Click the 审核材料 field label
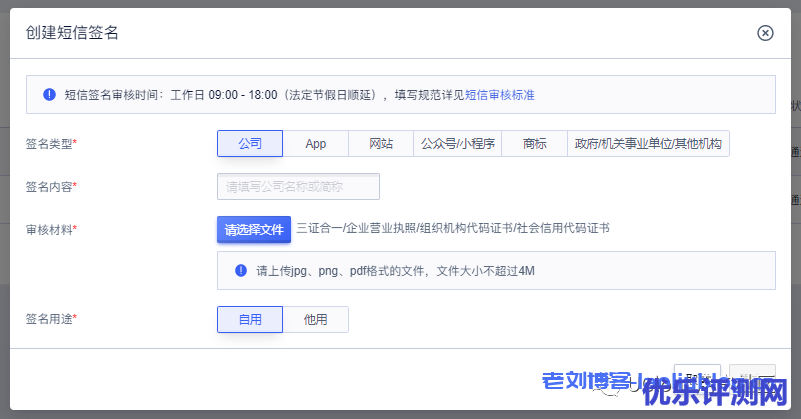 [x=51, y=229]
